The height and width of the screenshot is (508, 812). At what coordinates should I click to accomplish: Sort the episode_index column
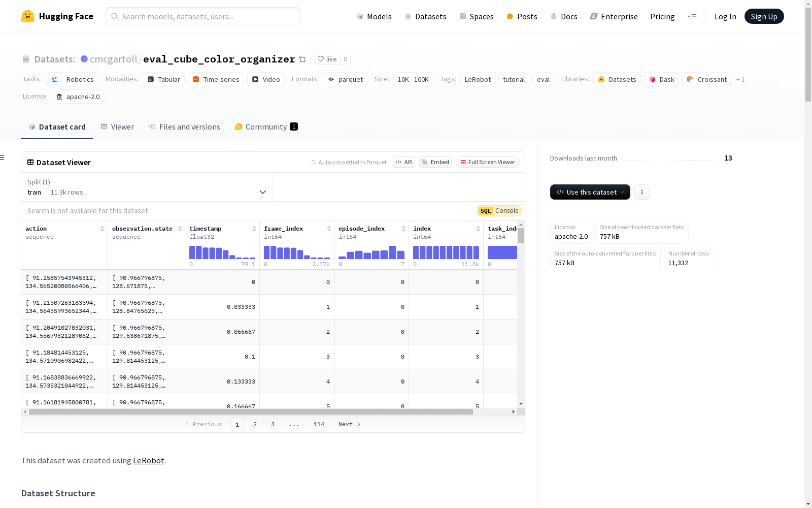click(403, 229)
